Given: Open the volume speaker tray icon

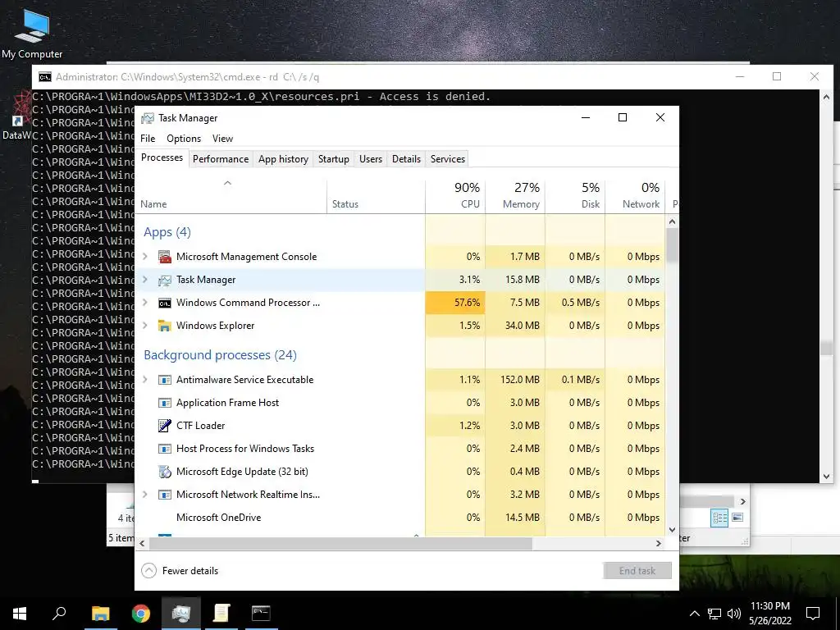Looking at the screenshot, I should [x=734, y=614].
